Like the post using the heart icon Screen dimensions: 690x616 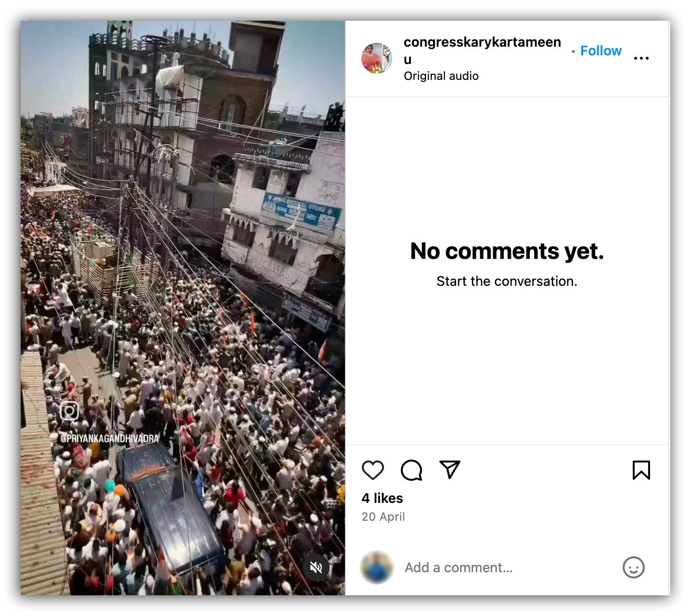click(x=374, y=471)
